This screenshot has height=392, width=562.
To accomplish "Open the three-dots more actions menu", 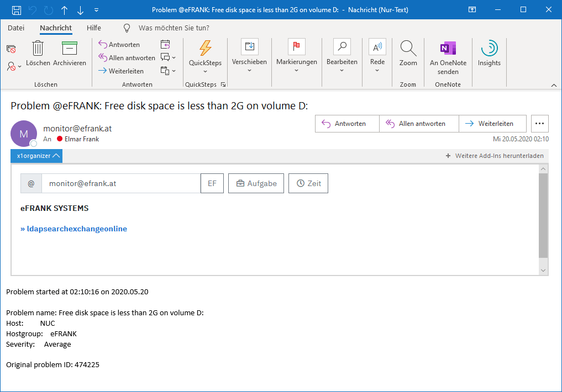I will 539,124.
